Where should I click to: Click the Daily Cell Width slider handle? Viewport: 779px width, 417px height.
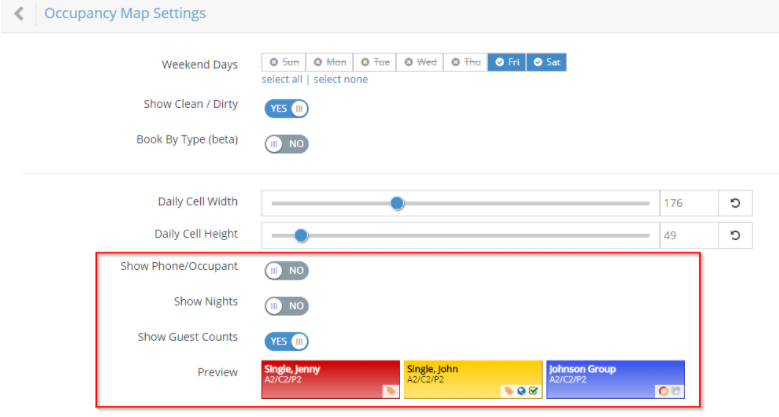point(397,203)
